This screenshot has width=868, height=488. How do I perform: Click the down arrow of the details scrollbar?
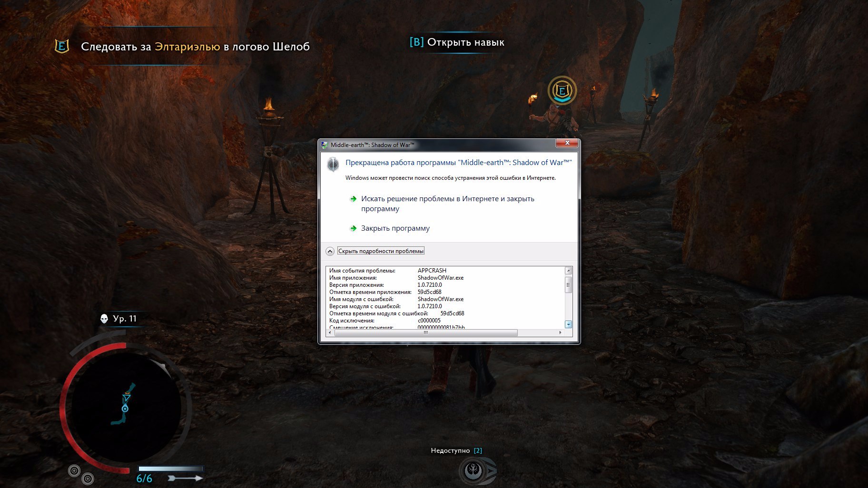[x=568, y=324]
